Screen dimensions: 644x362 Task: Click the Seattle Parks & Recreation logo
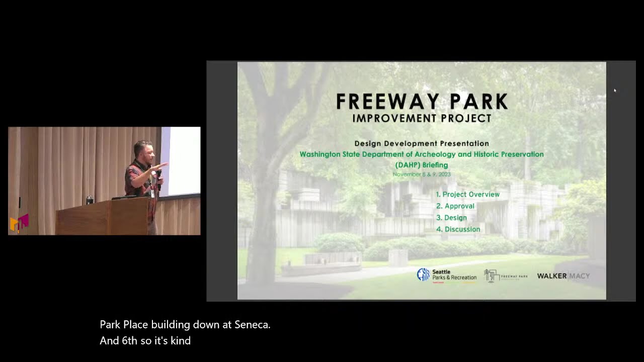pos(446,275)
